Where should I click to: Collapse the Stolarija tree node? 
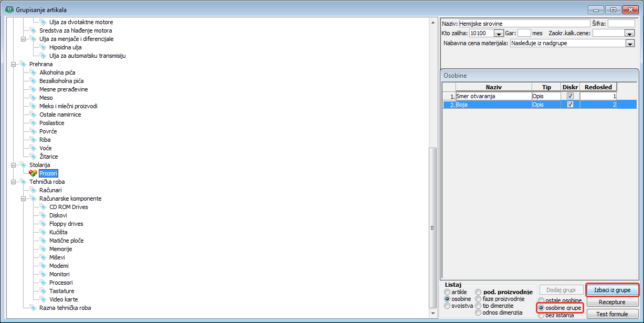tap(13, 165)
